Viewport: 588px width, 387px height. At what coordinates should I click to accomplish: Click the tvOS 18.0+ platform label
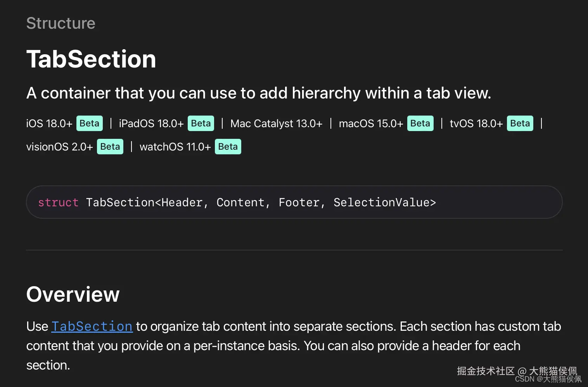(x=476, y=124)
